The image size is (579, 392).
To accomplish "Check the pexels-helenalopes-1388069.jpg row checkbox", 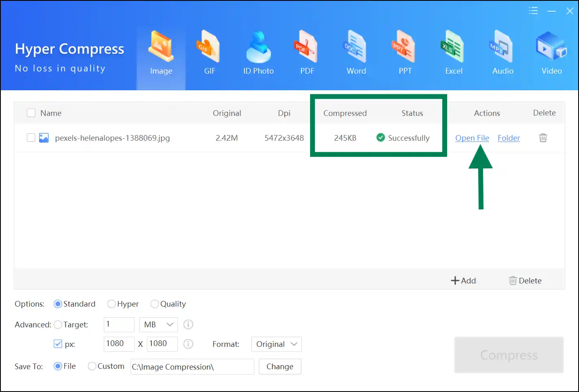I will click(31, 138).
